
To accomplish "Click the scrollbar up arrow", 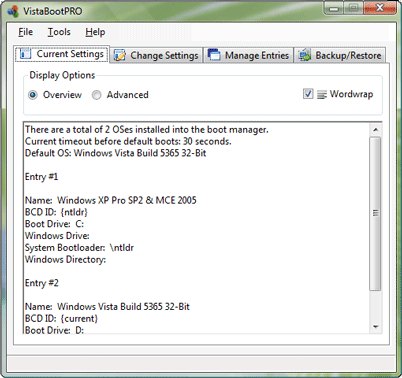I will click(x=376, y=130).
